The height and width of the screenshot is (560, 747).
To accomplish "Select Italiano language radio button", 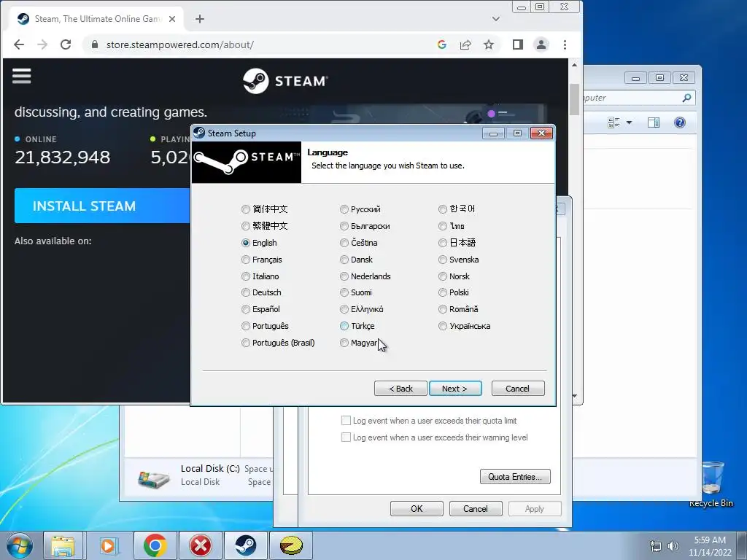I will 245,276.
